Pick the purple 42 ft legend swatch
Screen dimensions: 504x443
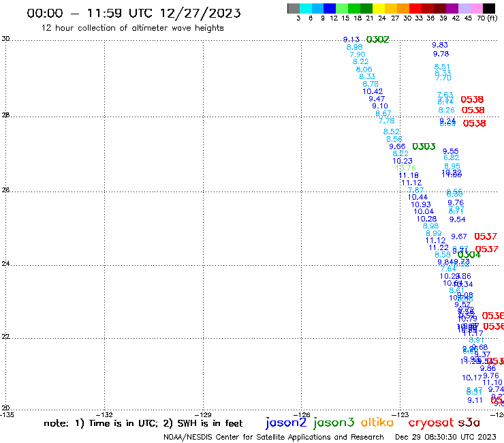pyautogui.click(x=452, y=8)
